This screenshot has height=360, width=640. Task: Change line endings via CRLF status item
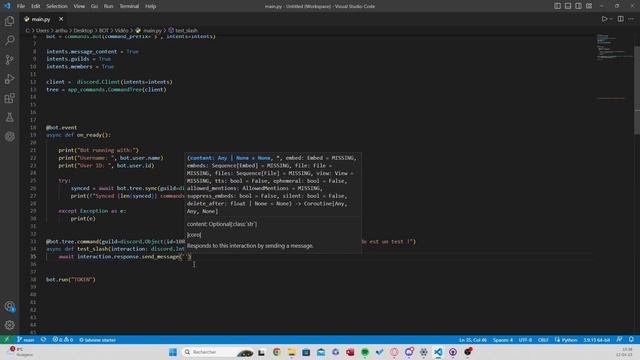click(543, 340)
